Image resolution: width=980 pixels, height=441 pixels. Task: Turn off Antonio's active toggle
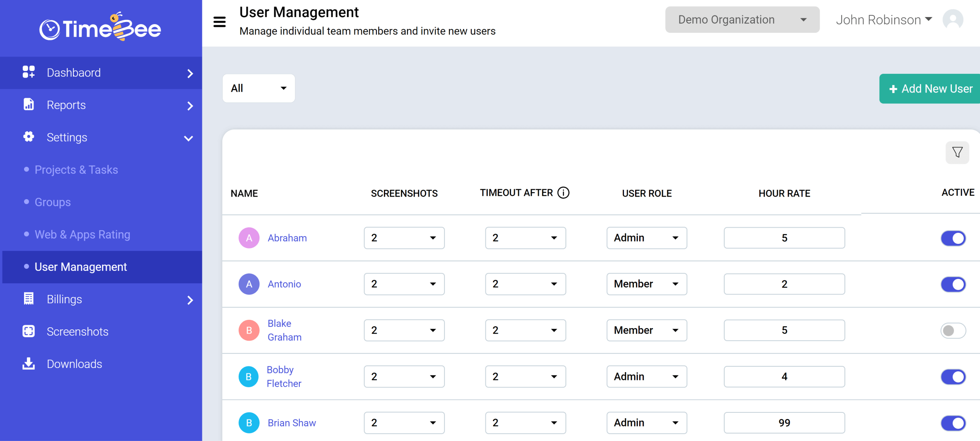pyautogui.click(x=953, y=284)
